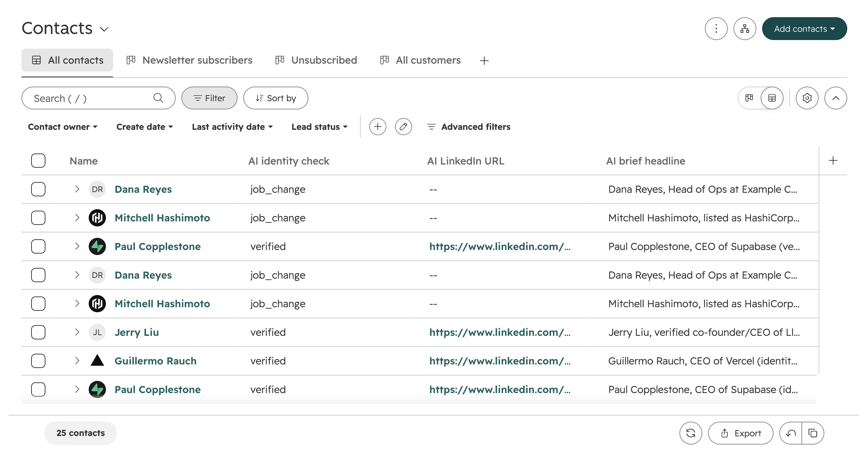
Task: Check the Jerry Liu row checkbox
Action: pyautogui.click(x=38, y=332)
